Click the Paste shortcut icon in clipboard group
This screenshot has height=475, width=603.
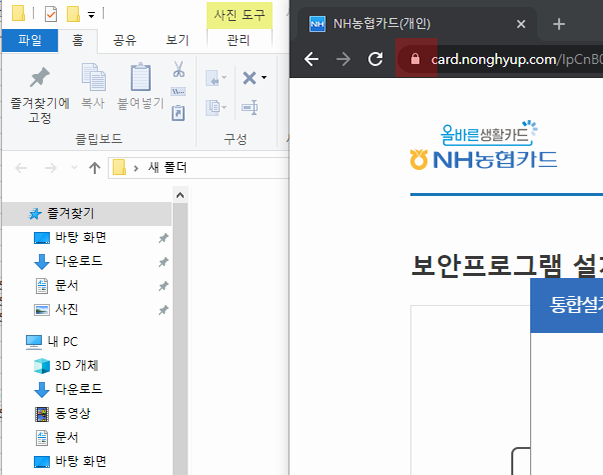coord(178,113)
